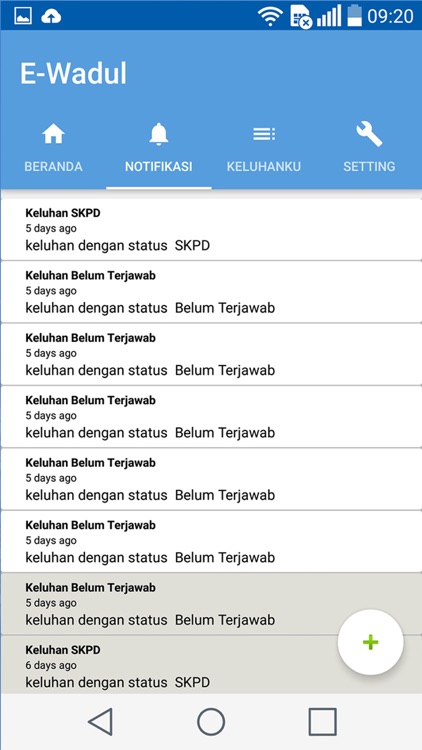Click the 09:20 clock in status bar
The height and width of the screenshot is (750, 422).
tap(390, 16)
